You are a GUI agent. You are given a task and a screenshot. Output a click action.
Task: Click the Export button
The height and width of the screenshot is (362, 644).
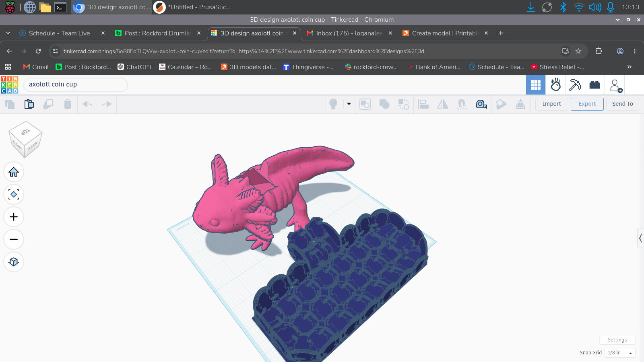(587, 104)
